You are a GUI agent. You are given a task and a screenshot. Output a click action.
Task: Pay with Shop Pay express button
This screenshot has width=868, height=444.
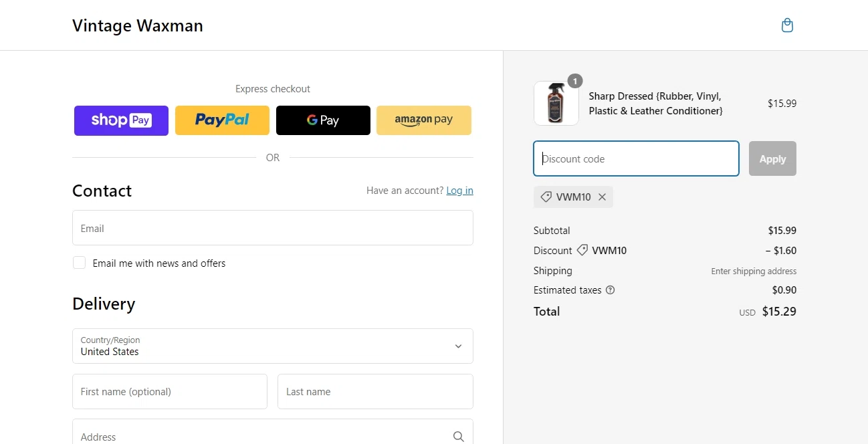[121, 120]
